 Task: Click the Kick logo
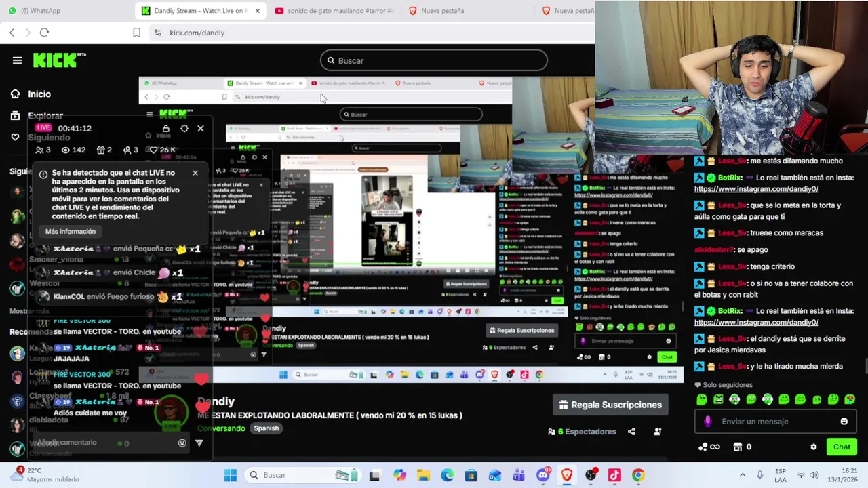58,60
